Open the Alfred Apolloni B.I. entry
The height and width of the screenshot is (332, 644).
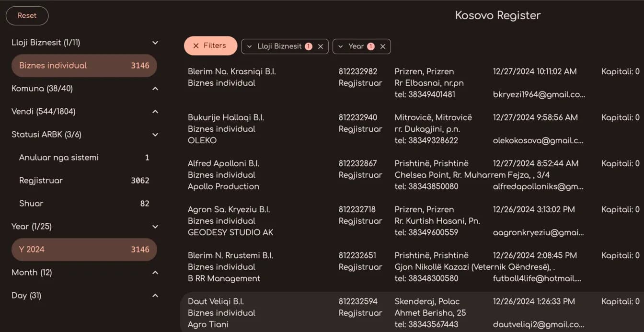pyautogui.click(x=223, y=163)
